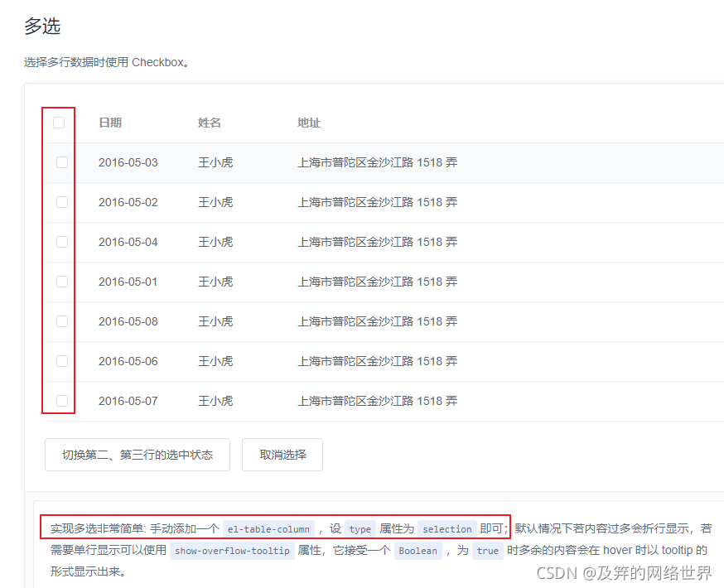Select the show-overflow-tooltip code tag
724x588 pixels.
[231, 551]
